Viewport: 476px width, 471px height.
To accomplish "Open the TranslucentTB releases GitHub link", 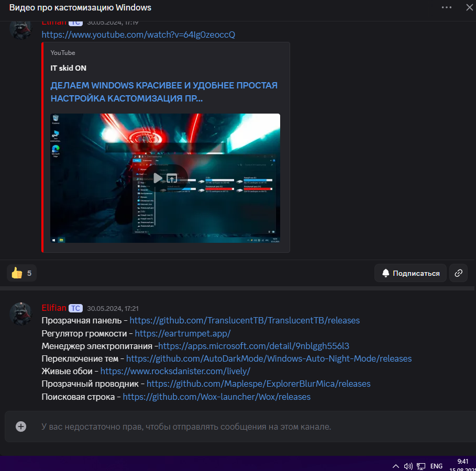I will pos(245,320).
